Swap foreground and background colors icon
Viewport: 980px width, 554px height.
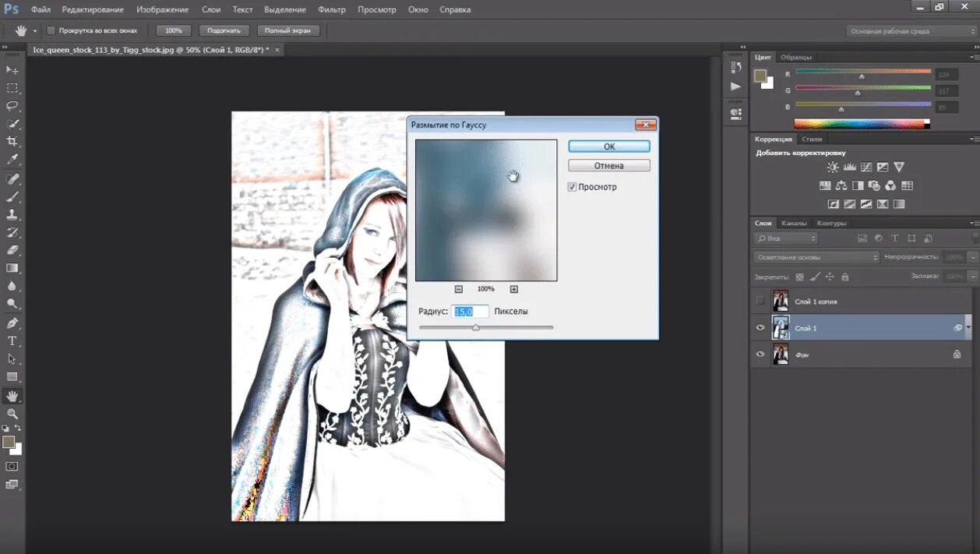tap(18, 429)
